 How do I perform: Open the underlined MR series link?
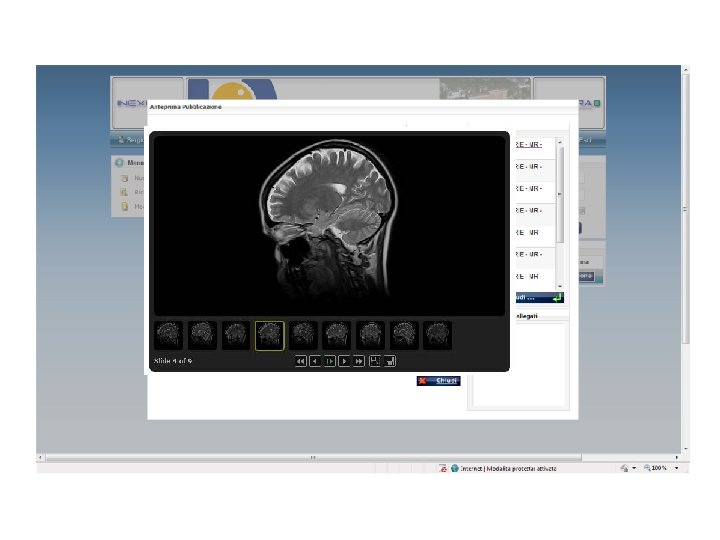coord(528,145)
